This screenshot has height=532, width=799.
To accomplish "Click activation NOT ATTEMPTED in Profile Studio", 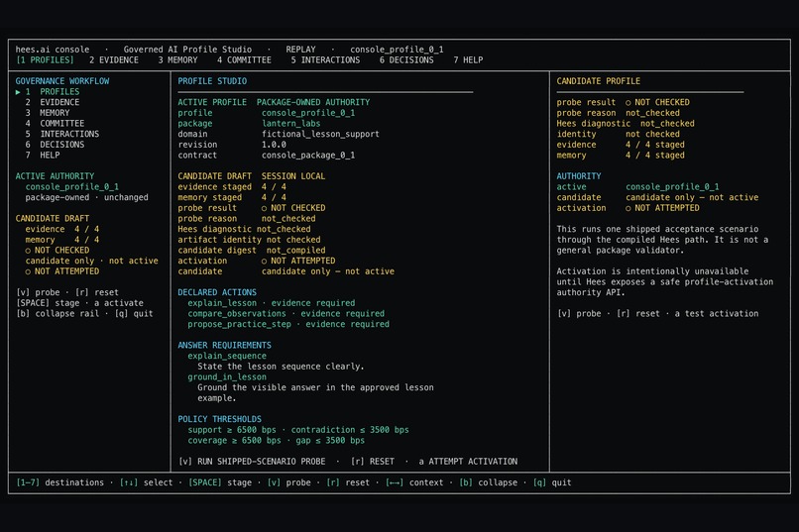I will (x=298, y=261).
